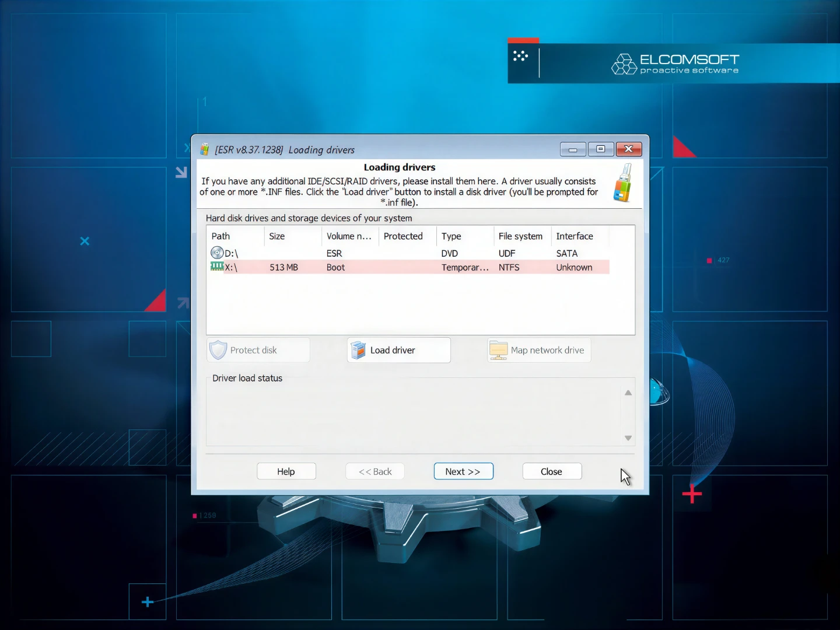Sort by Type column header
The width and height of the screenshot is (840, 630).
(x=465, y=236)
